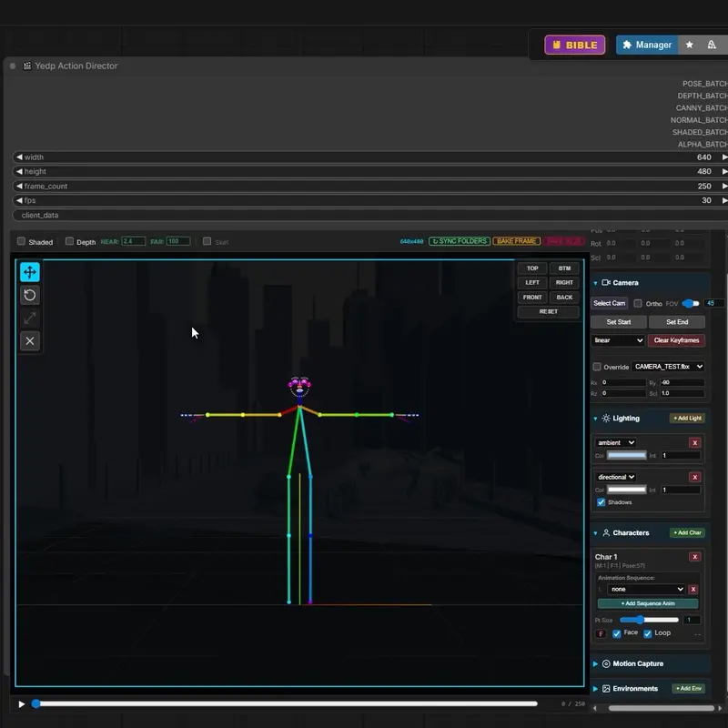Decrease height with its left arrow

(x=19, y=171)
